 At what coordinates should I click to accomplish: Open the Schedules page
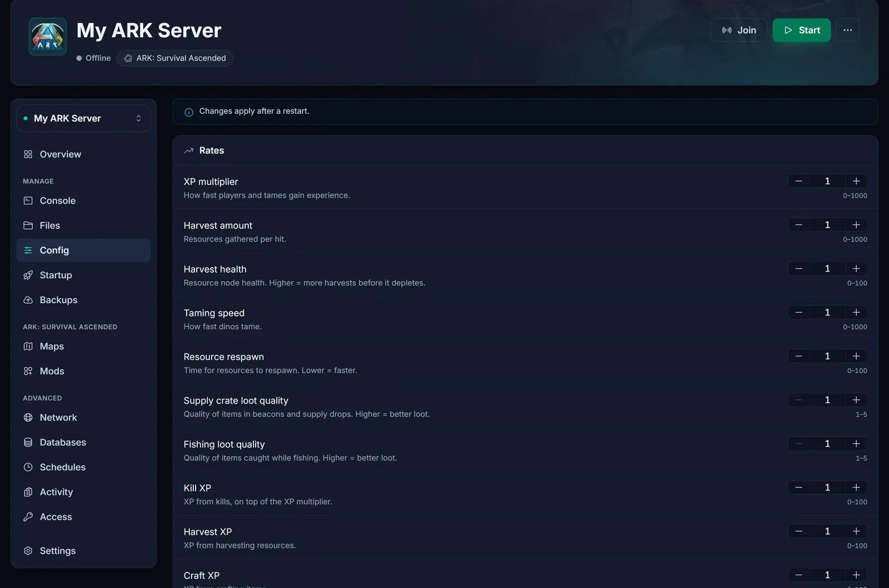click(83, 468)
